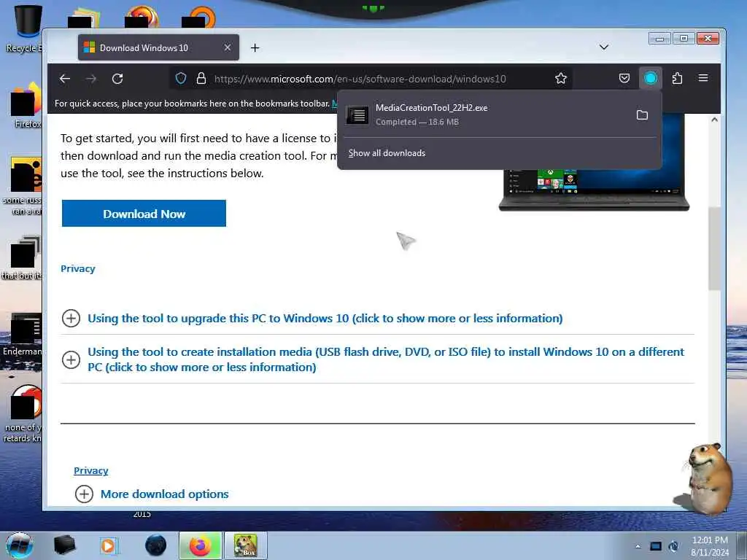This screenshot has height=560, width=747.
Task: Open a new tab with the plus button
Action: (x=255, y=47)
